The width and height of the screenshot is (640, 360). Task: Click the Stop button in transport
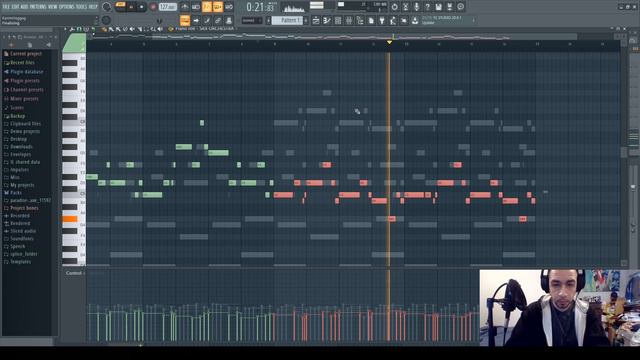coord(142,7)
